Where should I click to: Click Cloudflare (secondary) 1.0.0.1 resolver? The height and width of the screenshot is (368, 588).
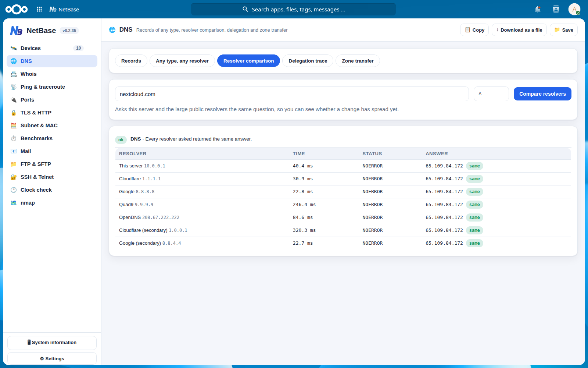click(x=153, y=230)
